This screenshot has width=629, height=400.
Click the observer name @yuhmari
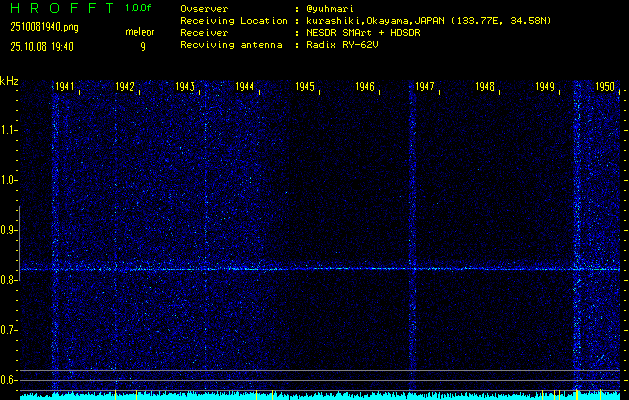click(330, 9)
